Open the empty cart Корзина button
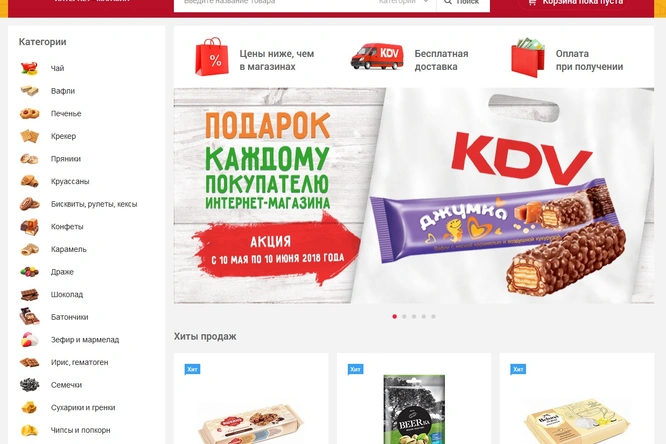This screenshot has width=666, height=444. pyautogui.click(x=574, y=3)
